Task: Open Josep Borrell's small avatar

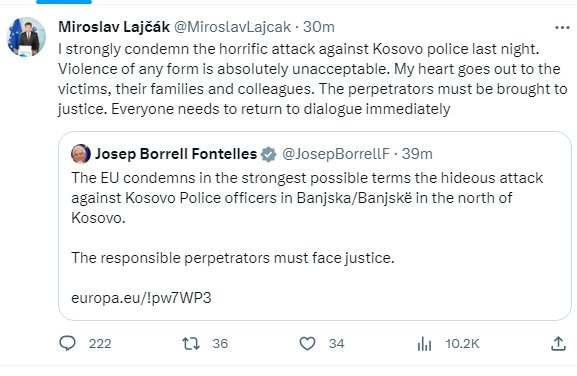Action: [81, 154]
